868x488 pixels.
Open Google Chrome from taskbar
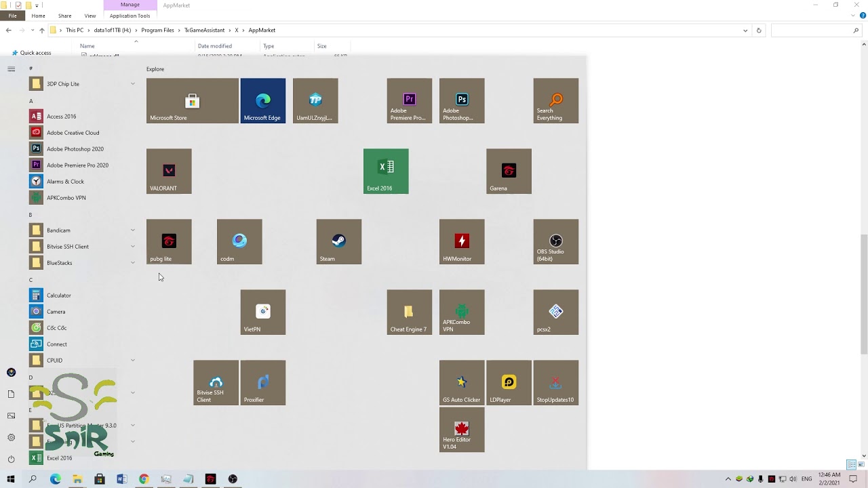[x=144, y=479]
